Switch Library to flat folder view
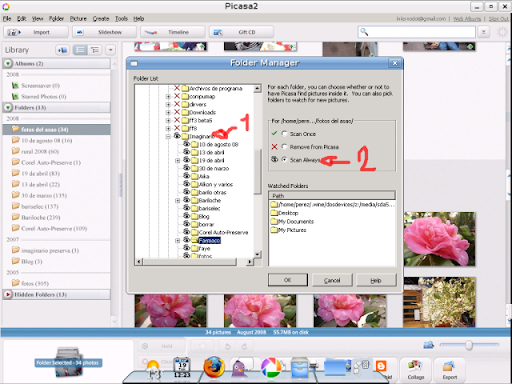 [80, 50]
